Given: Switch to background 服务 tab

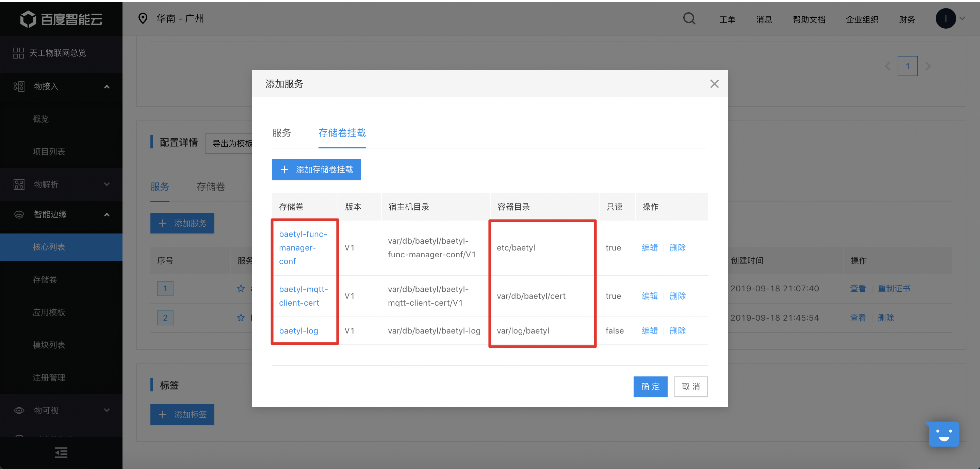Looking at the screenshot, I should (159, 187).
